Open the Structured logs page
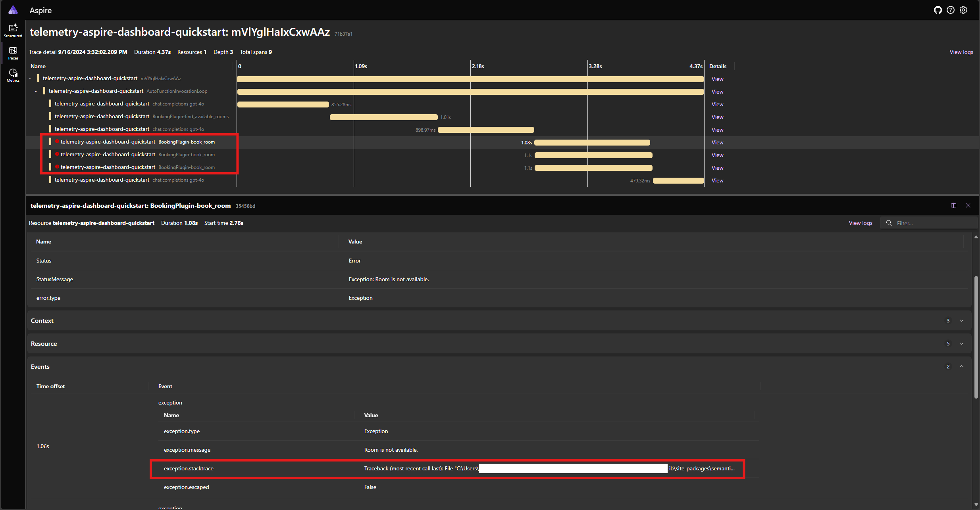The width and height of the screenshot is (980, 510). pyautogui.click(x=13, y=31)
